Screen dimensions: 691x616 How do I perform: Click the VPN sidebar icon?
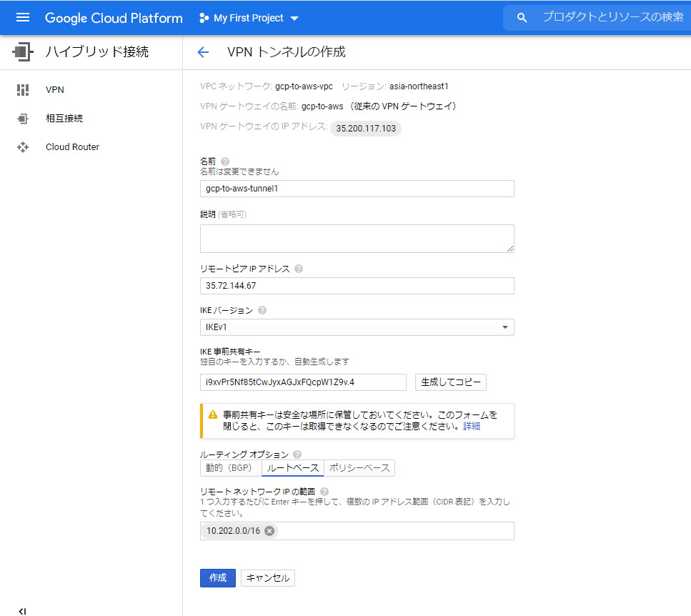tap(23, 90)
